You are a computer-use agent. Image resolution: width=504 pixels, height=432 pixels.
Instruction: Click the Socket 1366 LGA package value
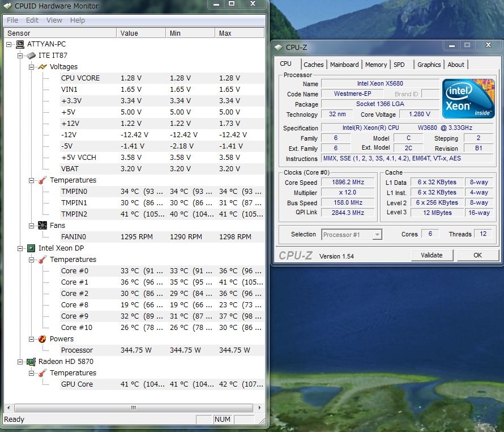pos(380,104)
